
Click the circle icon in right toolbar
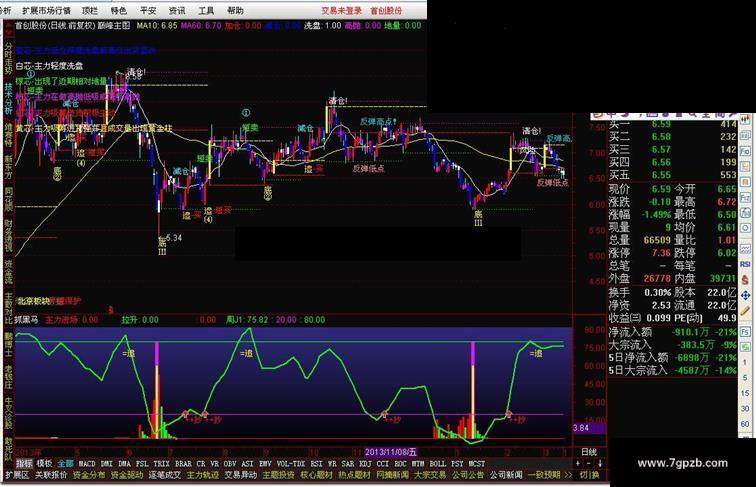(745, 228)
